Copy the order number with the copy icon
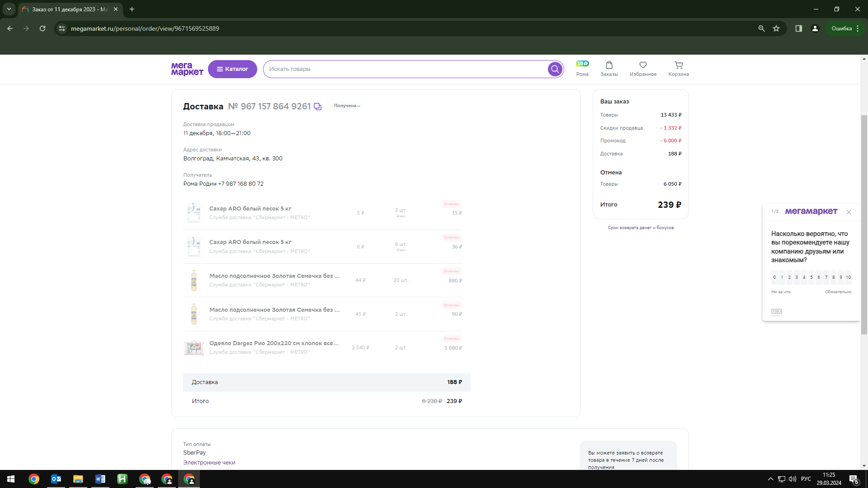The width and height of the screenshot is (868, 488). tap(318, 107)
